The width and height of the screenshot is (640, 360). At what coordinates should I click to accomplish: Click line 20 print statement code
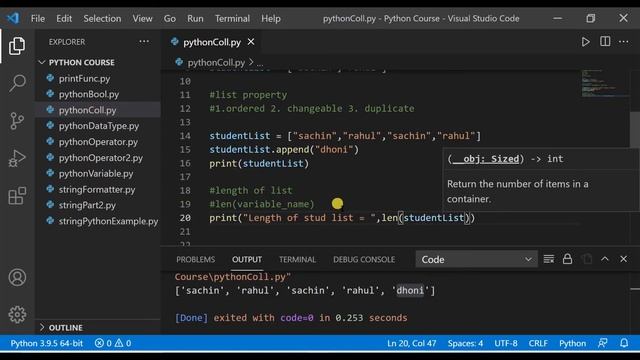(x=342, y=218)
